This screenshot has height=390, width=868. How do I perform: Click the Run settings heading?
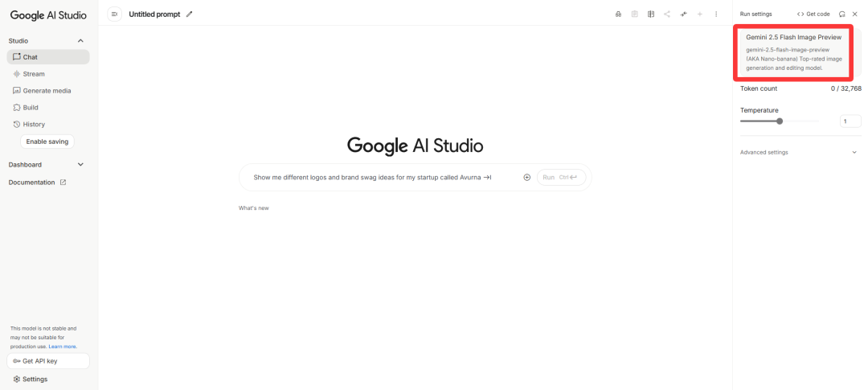pos(755,14)
